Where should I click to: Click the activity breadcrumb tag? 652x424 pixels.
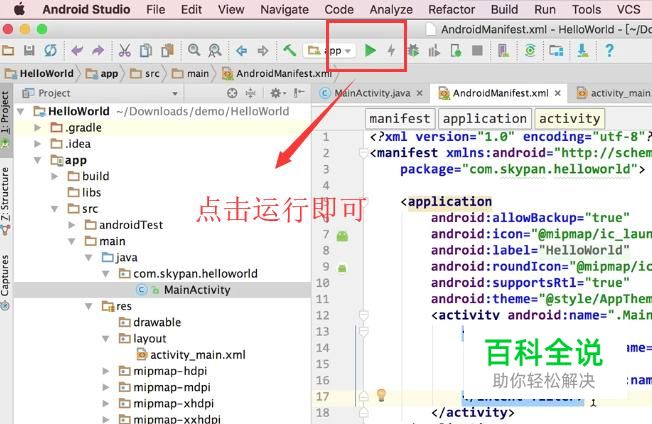(570, 119)
